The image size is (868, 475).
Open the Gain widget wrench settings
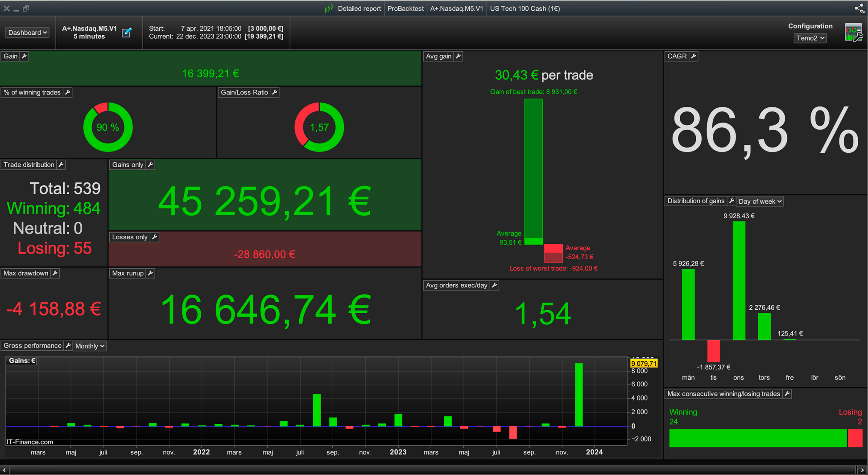point(25,56)
